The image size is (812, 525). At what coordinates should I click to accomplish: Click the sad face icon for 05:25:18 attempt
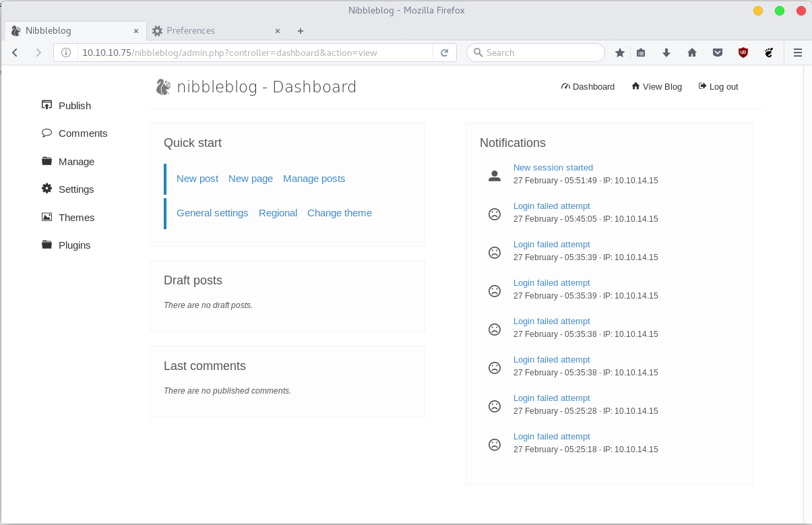click(x=495, y=445)
